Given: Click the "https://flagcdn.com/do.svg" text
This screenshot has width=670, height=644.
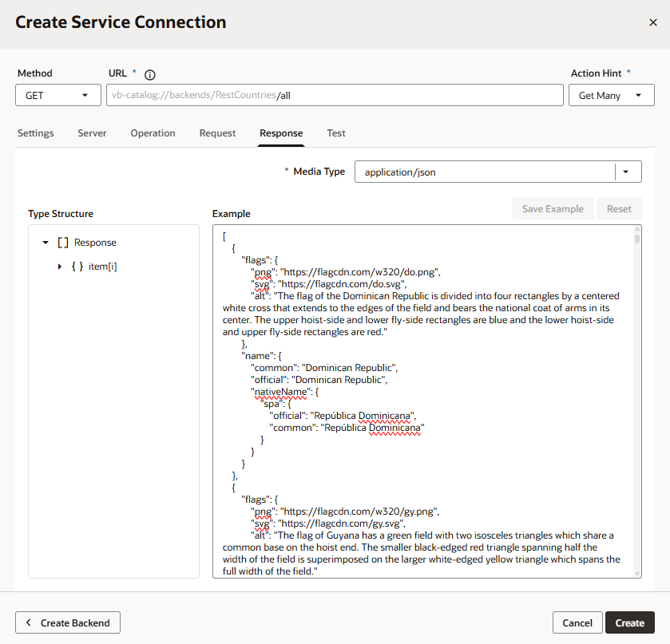Looking at the screenshot, I should [x=342, y=284].
